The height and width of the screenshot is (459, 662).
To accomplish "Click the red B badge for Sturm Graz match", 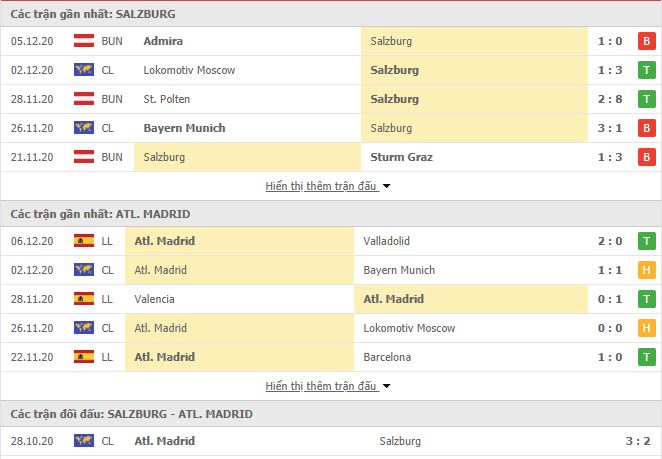I will coord(646,157).
